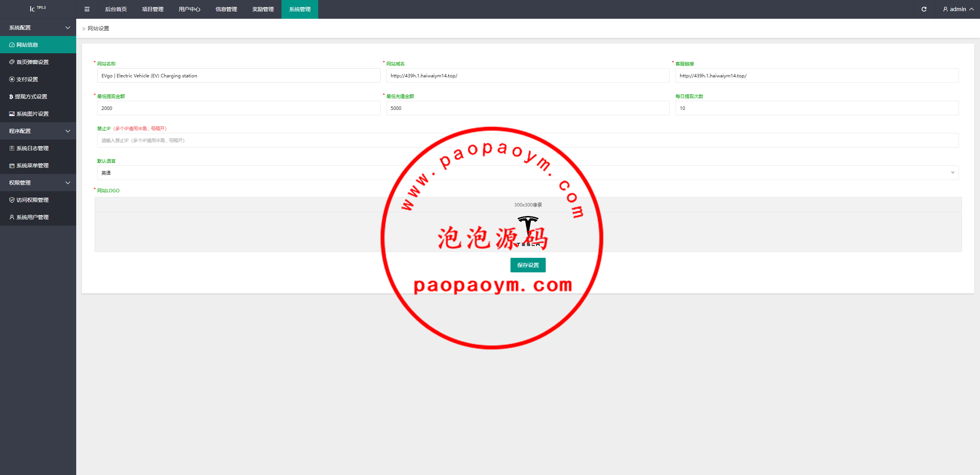980x475 pixels.
Task: Click the Tesla logo upload thumbnail
Action: point(528,231)
